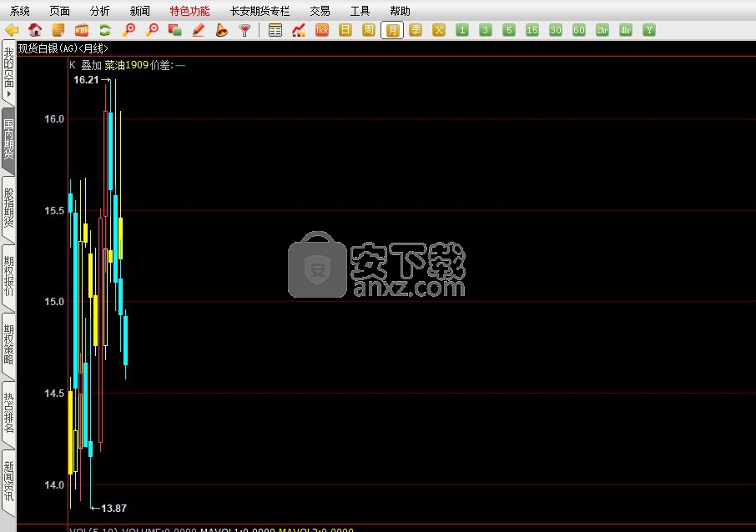756x532 pixels.
Task: Open the funnel filter tool
Action: coord(244,31)
